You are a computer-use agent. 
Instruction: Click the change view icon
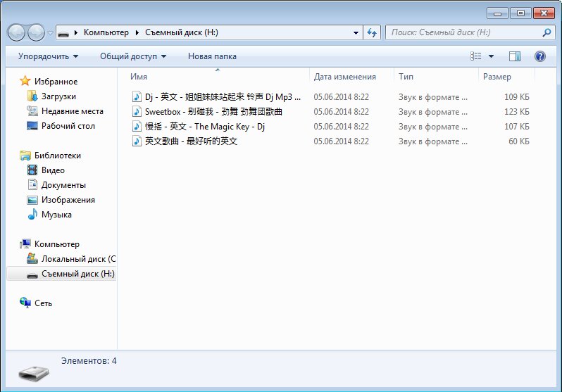(476, 56)
